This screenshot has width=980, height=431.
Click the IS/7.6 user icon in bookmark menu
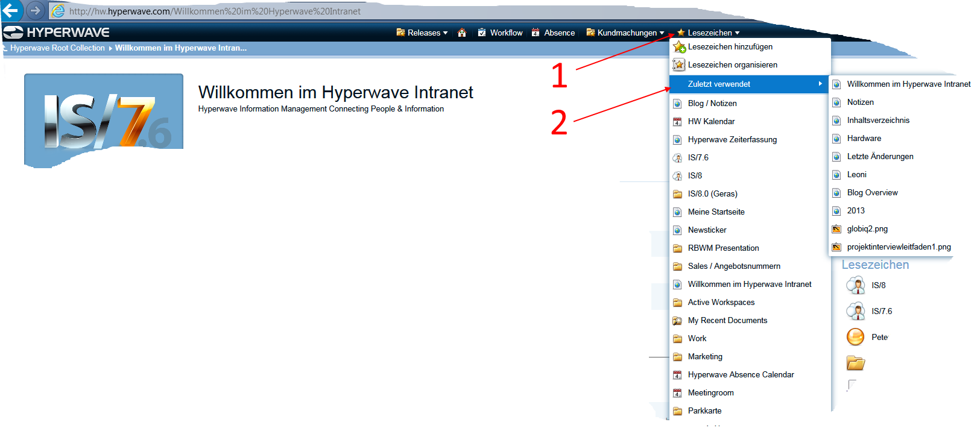[677, 158]
